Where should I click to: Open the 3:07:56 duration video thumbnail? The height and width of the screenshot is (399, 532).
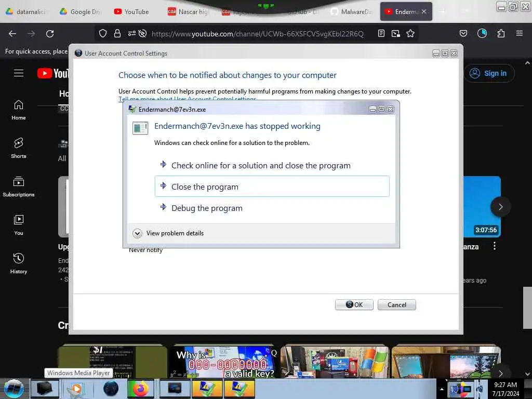coord(482,206)
